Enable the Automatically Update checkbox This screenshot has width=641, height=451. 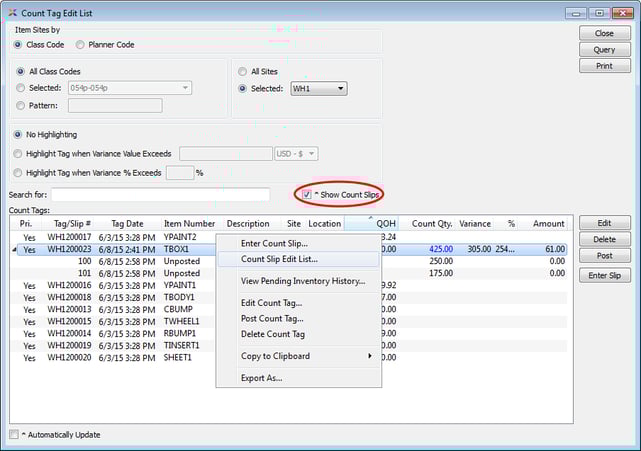click(14, 435)
